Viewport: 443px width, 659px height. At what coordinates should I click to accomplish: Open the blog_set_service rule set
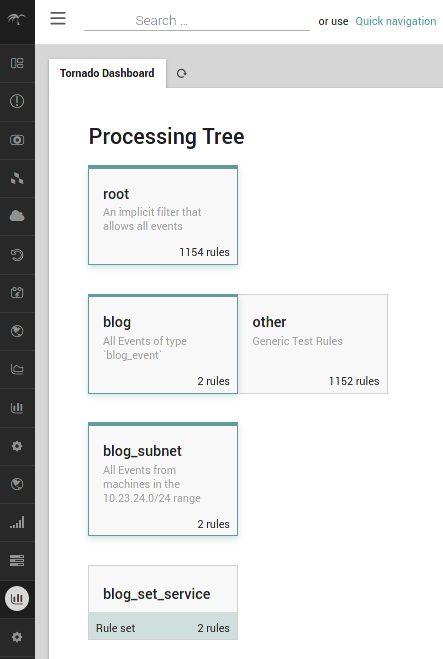pyautogui.click(x=163, y=603)
